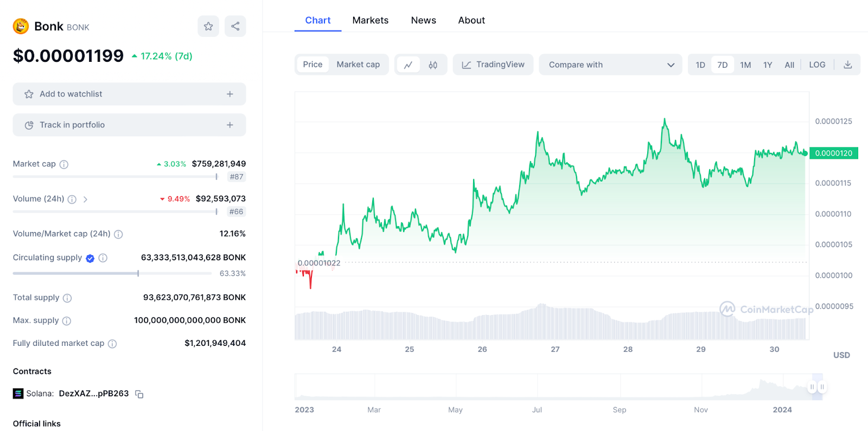Click the plus icon on Add to watchlist
Image resolution: width=868 pixels, height=431 pixels.
click(x=230, y=94)
